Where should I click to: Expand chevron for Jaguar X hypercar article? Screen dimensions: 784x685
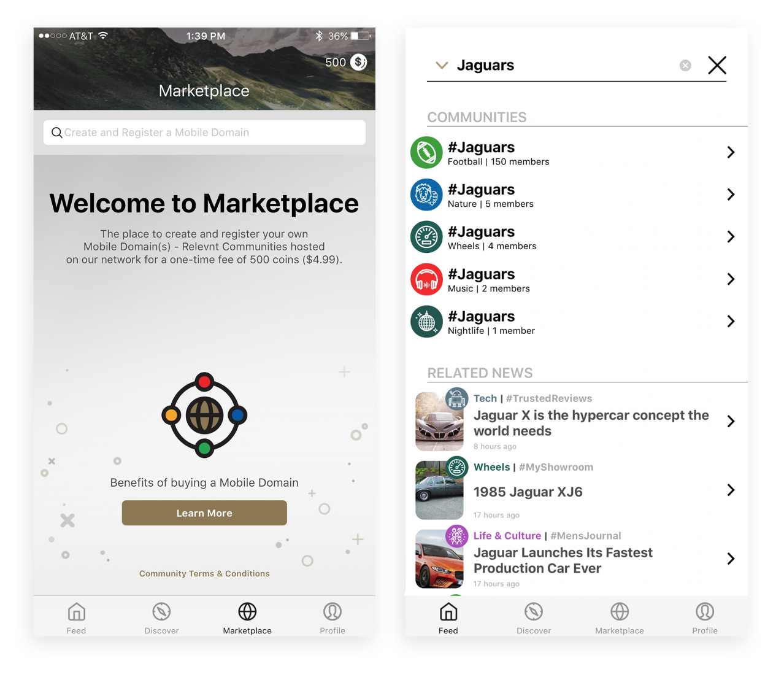click(731, 421)
